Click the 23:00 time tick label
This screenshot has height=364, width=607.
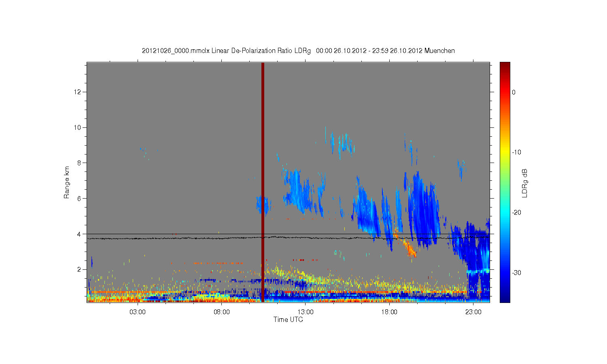(x=473, y=312)
